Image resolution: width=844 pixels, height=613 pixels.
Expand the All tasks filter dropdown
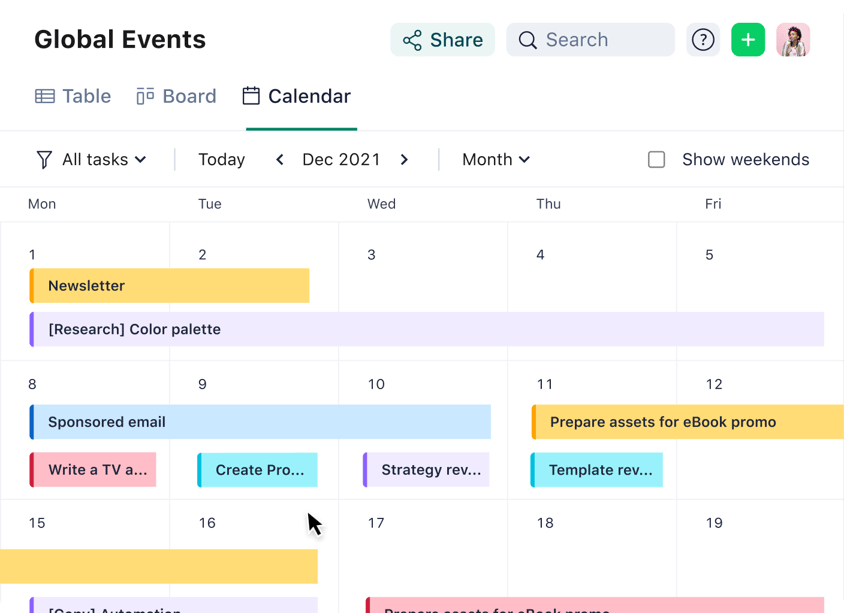click(x=104, y=160)
